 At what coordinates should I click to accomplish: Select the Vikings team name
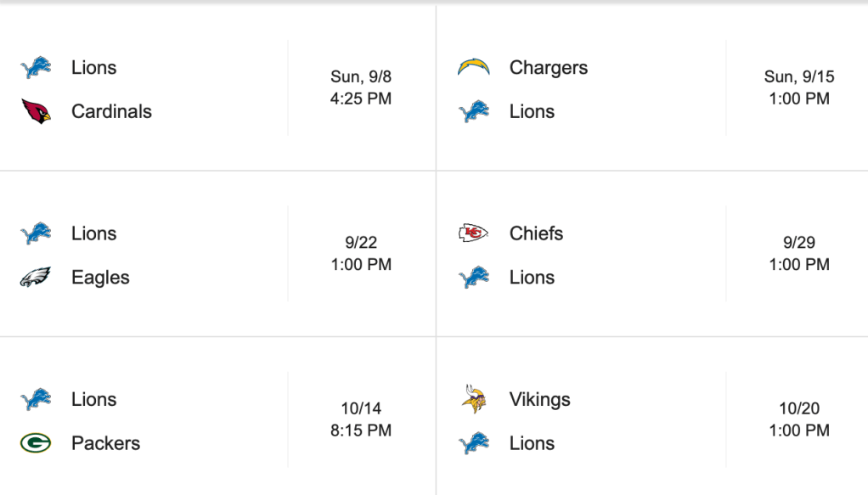pyautogui.click(x=539, y=399)
